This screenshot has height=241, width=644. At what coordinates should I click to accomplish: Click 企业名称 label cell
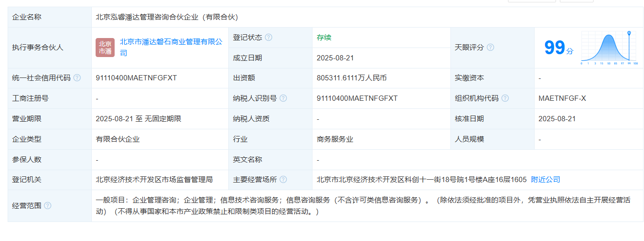(50, 17)
